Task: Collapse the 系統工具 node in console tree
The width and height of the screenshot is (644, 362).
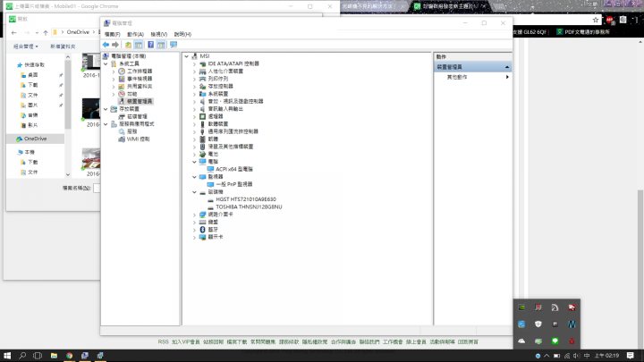Action: (106, 64)
